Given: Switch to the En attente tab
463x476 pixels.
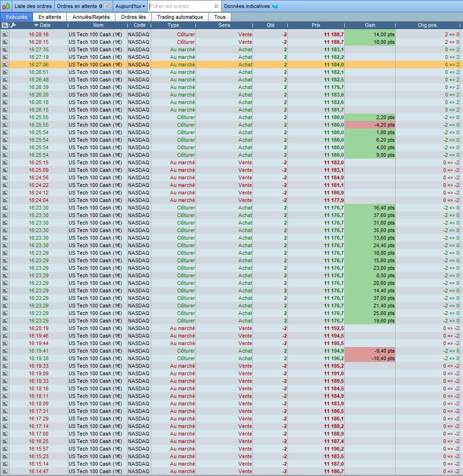Looking at the screenshot, I should point(50,17).
